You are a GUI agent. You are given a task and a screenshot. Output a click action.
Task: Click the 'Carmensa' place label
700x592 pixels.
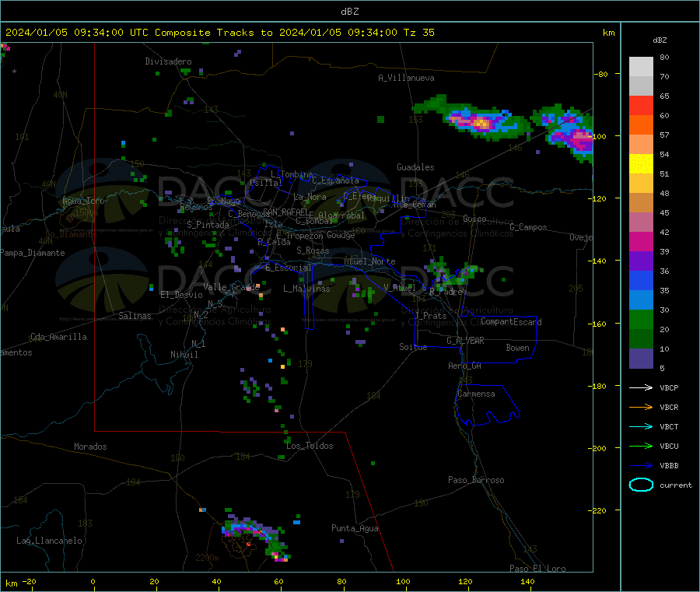pos(476,394)
